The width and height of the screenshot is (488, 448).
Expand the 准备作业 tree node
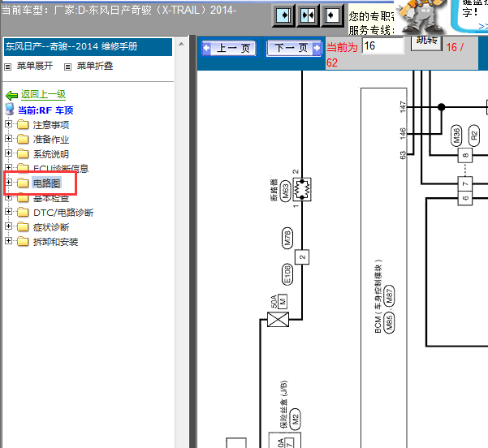[9, 139]
